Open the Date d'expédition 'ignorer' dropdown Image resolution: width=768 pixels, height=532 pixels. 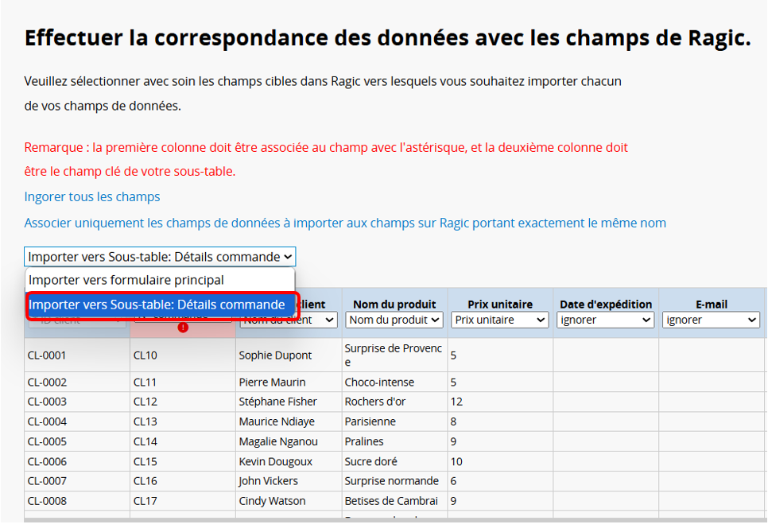[606, 320]
